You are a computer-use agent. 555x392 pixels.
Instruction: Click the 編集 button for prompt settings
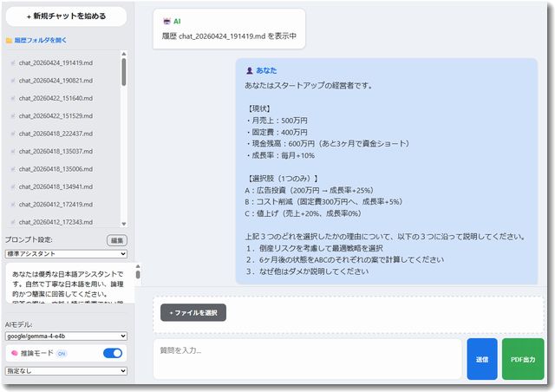point(117,240)
